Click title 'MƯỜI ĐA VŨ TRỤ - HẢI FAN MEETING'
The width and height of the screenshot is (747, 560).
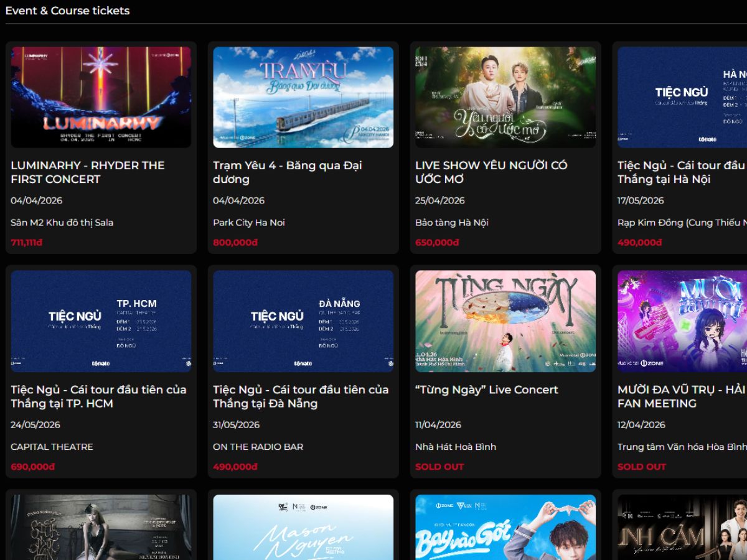pyautogui.click(x=682, y=396)
